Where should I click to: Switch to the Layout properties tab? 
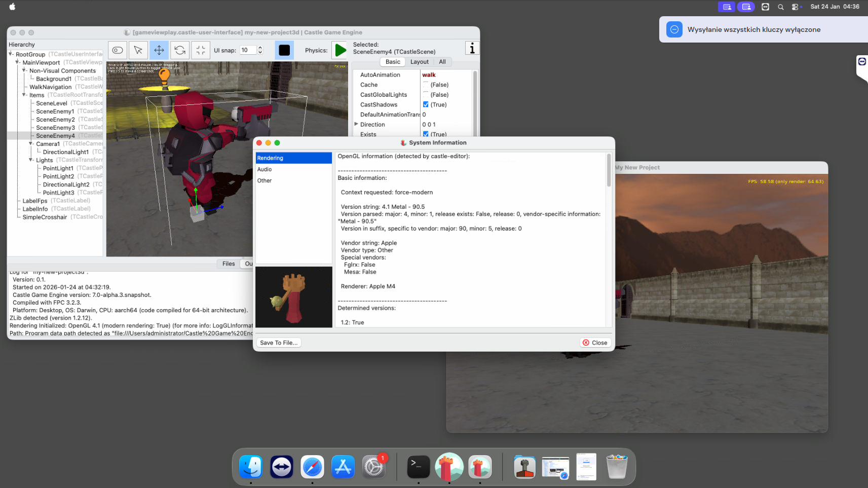[x=419, y=62]
